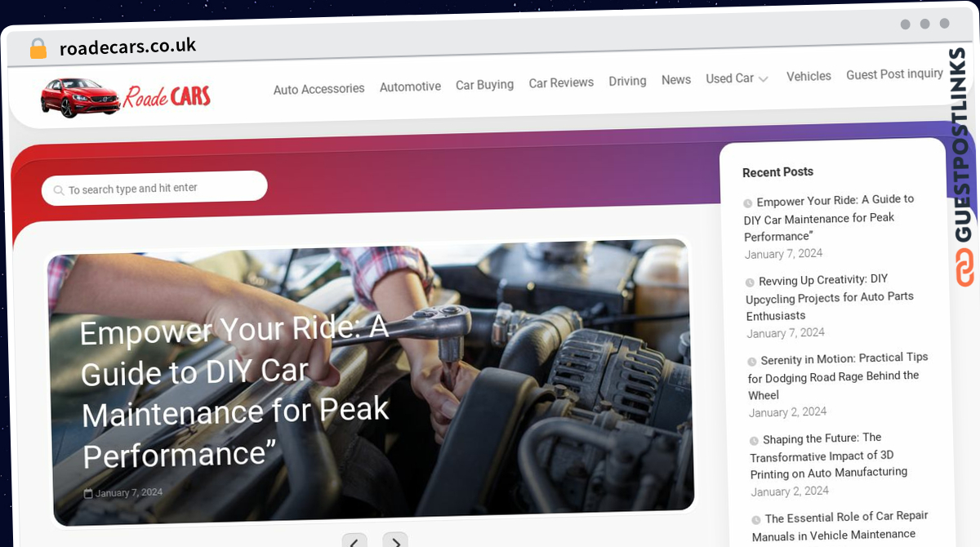Image resolution: width=980 pixels, height=547 pixels.
Task: Open the Guest Post inquiry page
Action: point(894,74)
